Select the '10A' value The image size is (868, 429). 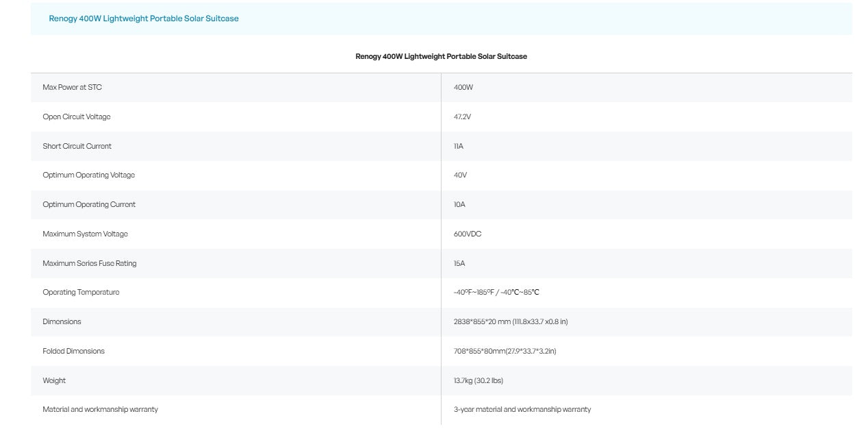point(459,204)
